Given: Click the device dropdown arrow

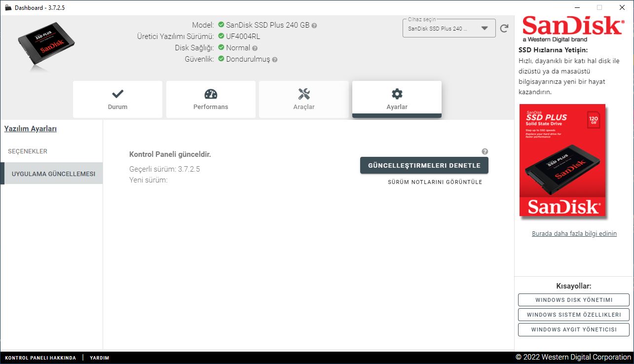Looking at the screenshot, I should (x=485, y=29).
